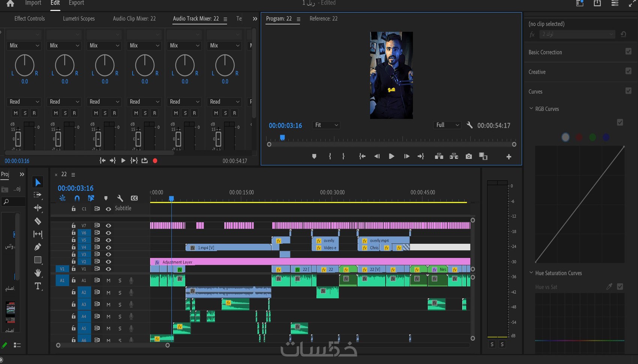Viewport: 638px width, 364px height.
Task: Disable the Basic Correction checkbox
Action: point(628,51)
